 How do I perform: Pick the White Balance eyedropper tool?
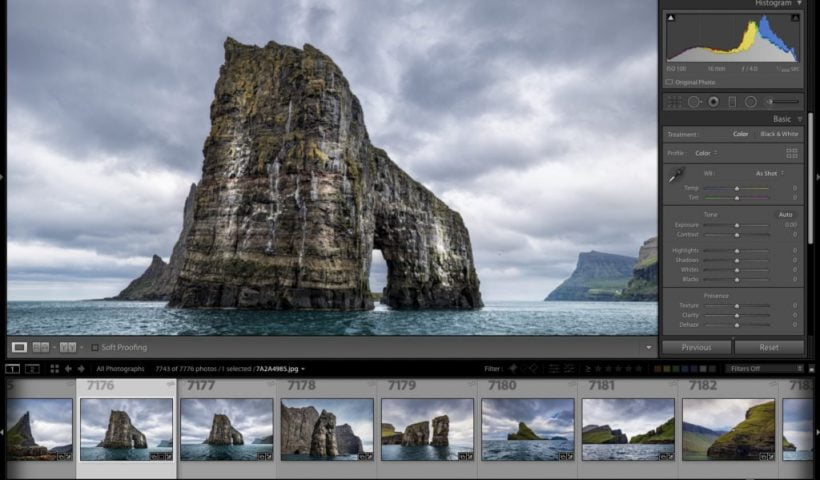pyautogui.click(x=677, y=174)
